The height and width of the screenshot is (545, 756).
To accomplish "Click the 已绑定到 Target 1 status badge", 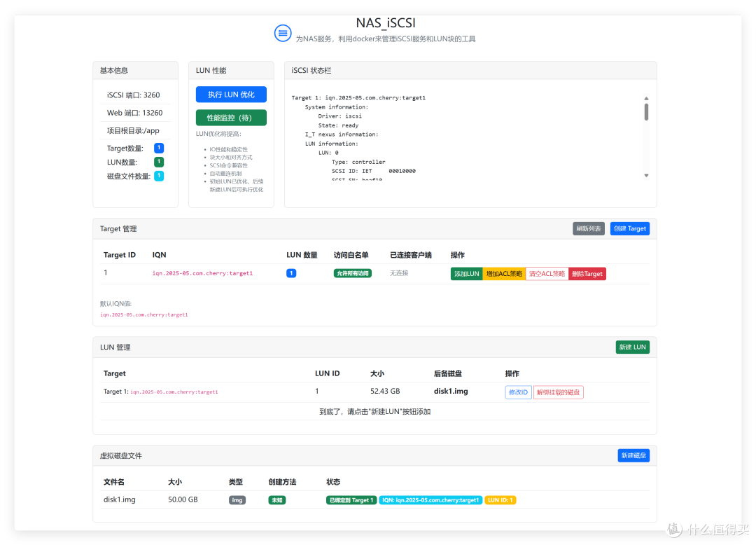I will pyautogui.click(x=351, y=500).
